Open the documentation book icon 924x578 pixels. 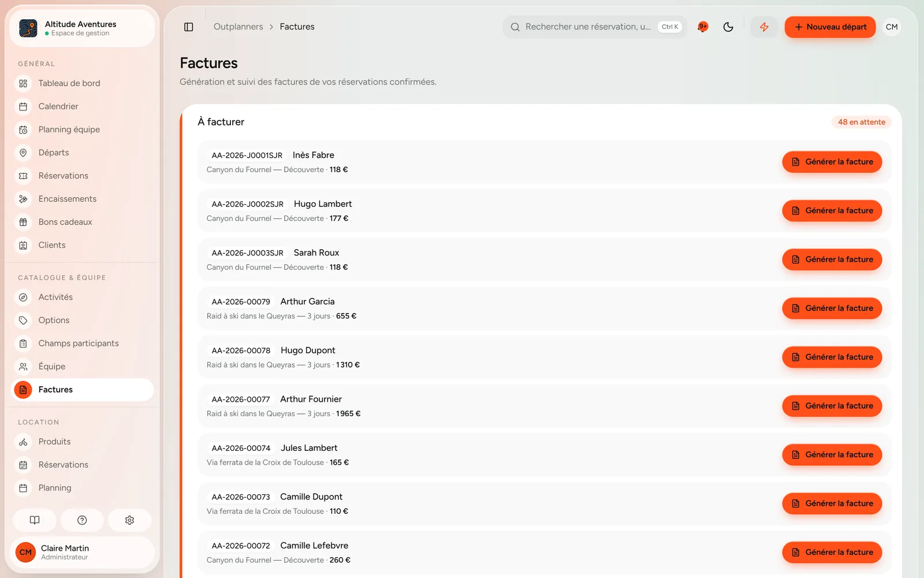coord(35,520)
